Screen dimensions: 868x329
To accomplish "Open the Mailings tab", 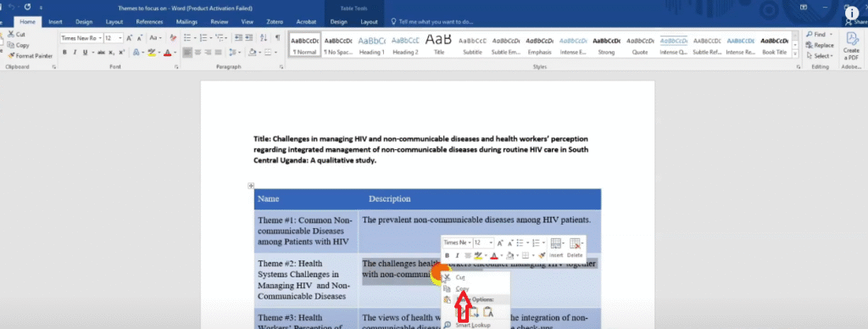I will coord(186,22).
